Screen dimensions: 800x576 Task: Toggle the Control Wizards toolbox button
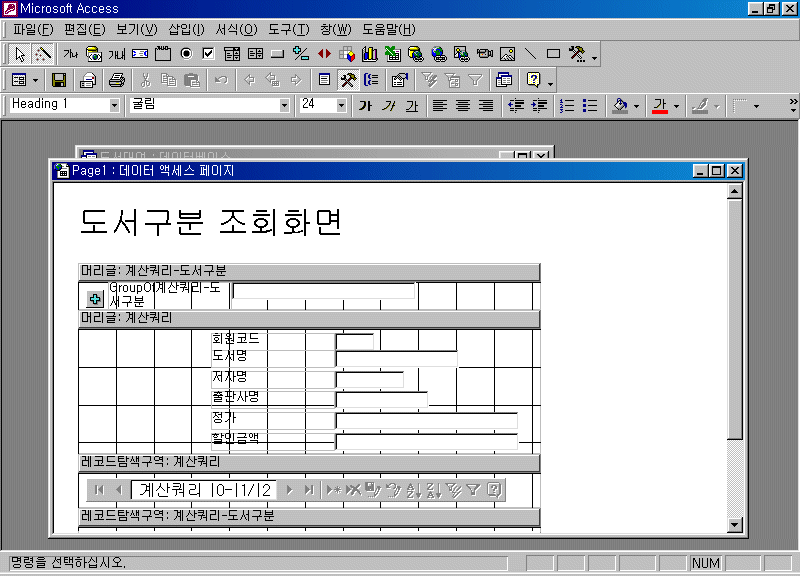[x=42, y=54]
